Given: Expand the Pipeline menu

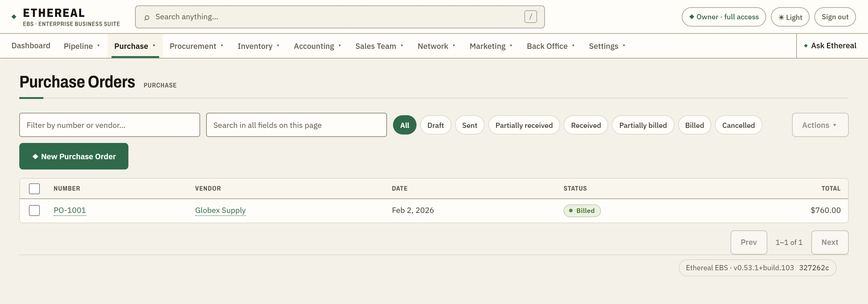Looking at the screenshot, I should (x=82, y=46).
